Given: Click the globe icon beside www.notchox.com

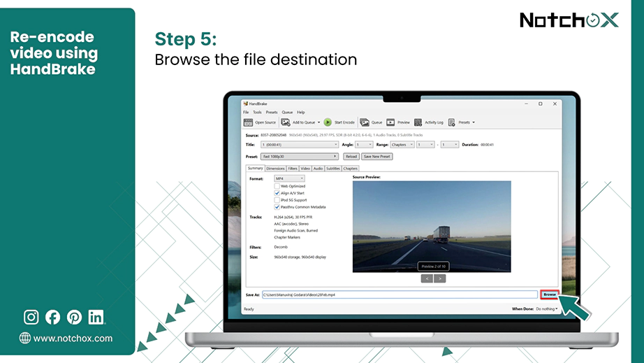Looking at the screenshot, I should pyautogui.click(x=25, y=338).
